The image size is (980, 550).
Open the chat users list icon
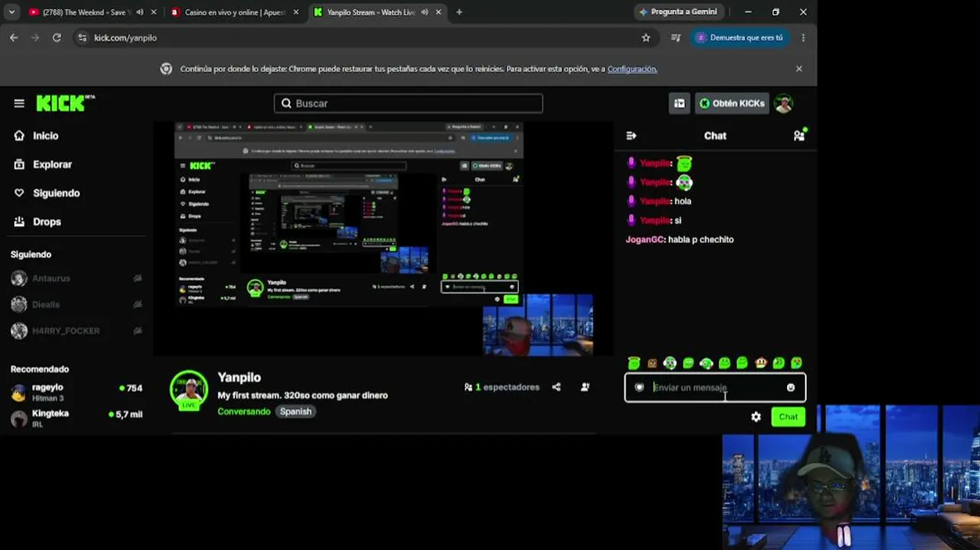[799, 135]
